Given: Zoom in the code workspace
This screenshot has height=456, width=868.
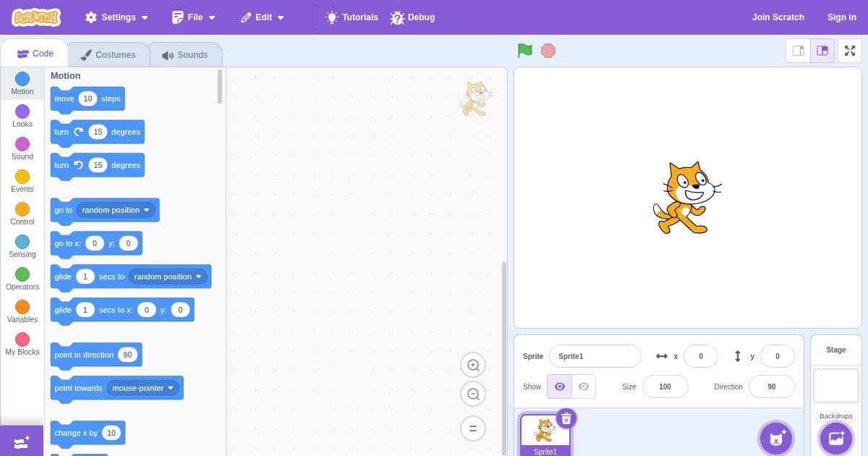Looking at the screenshot, I should 473,366.
